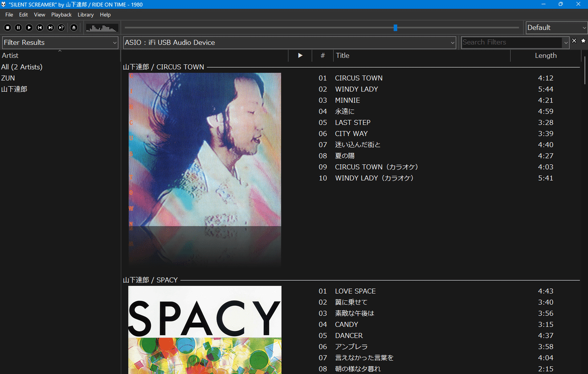
Task: Click the 山下達郎 / CIRCUS TOWN group header
Action: tap(164, 67)
